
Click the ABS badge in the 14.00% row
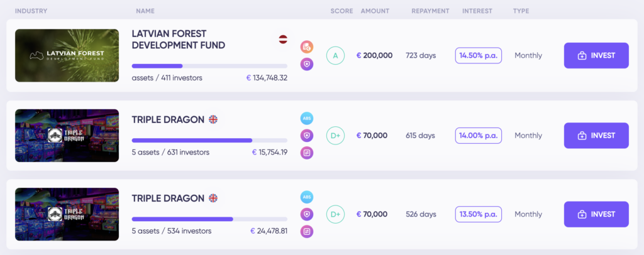[x=307, y=119]
